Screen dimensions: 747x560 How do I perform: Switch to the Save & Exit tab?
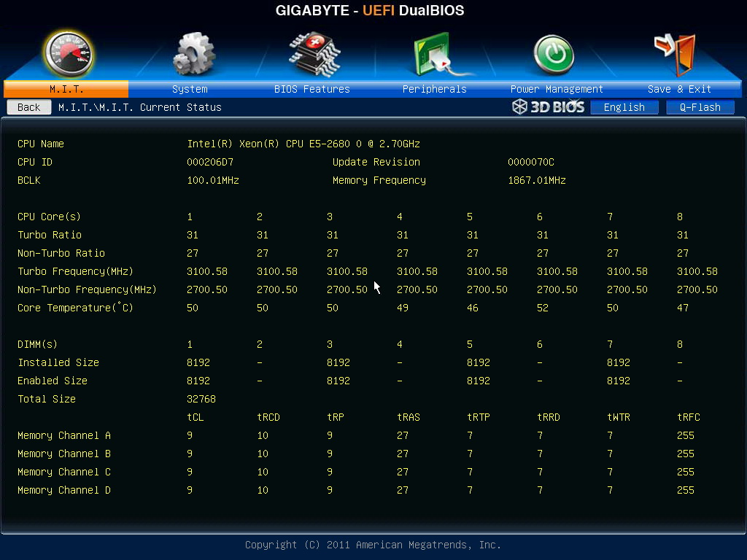[679, 89]
